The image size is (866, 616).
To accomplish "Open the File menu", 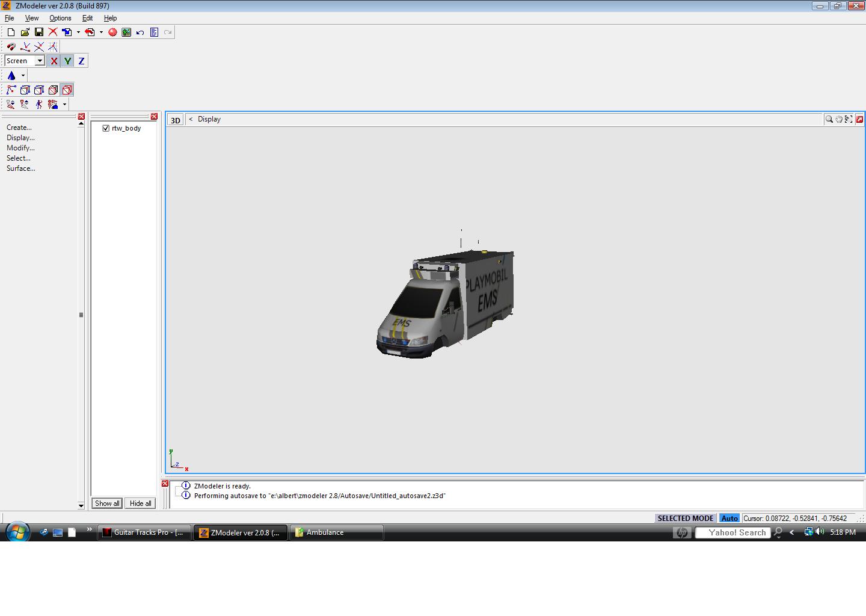I will (10, 18).
